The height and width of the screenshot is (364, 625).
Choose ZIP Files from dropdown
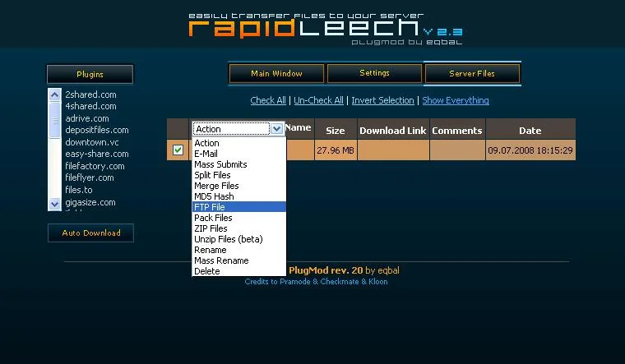(211, 228)
